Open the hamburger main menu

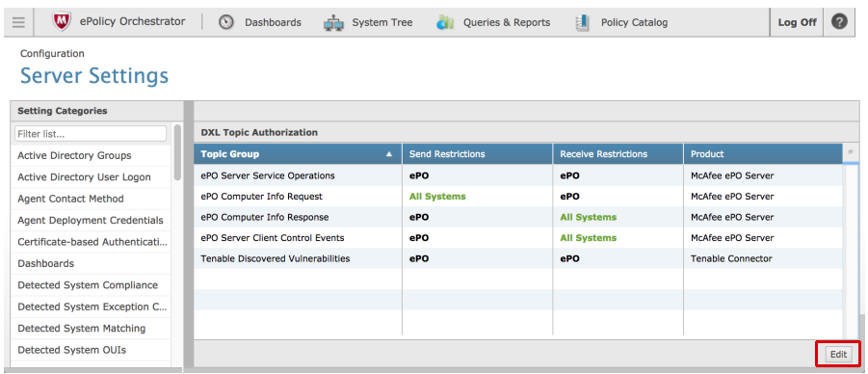point(19,23)
